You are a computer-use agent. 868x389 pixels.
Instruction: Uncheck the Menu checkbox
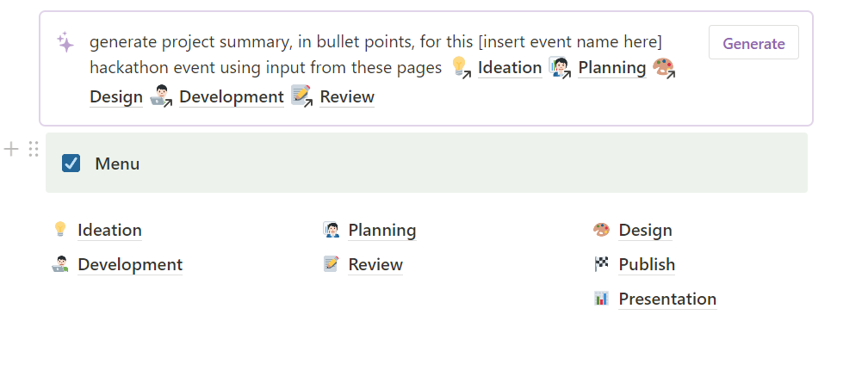pyautogui.click(x=71, y=164)
